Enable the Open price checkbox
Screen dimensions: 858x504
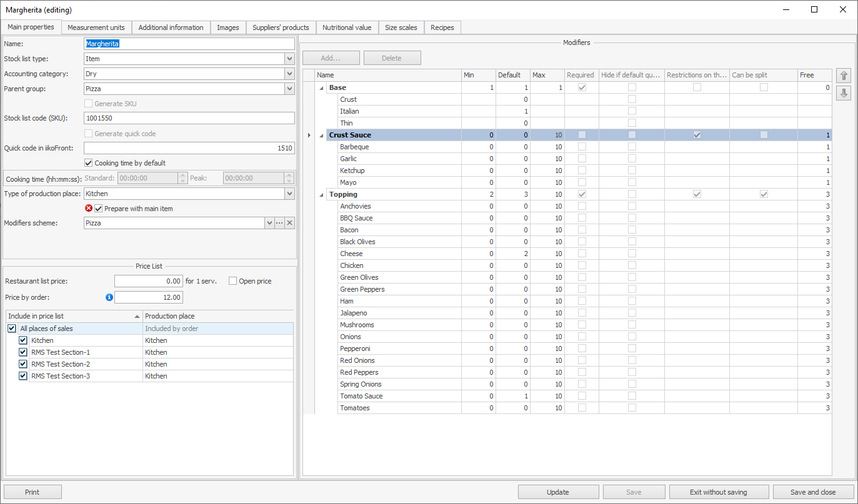(x=232, y=281)
